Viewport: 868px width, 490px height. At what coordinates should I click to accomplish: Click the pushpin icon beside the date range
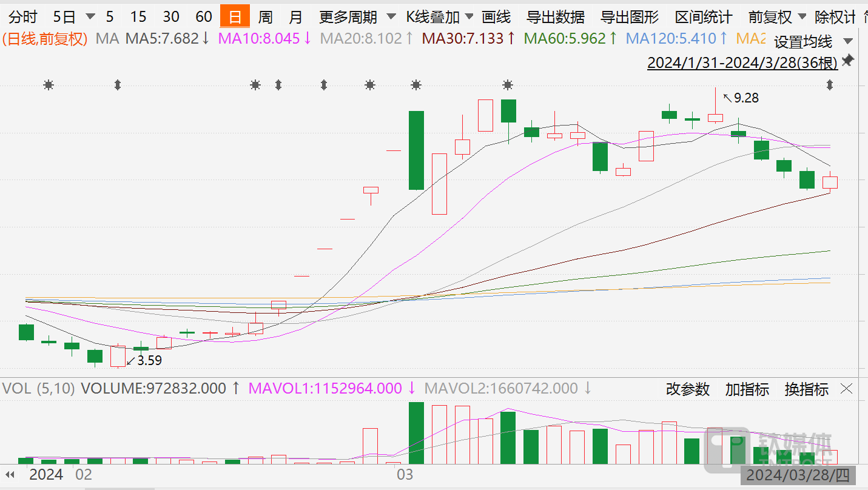click(848, 61)
